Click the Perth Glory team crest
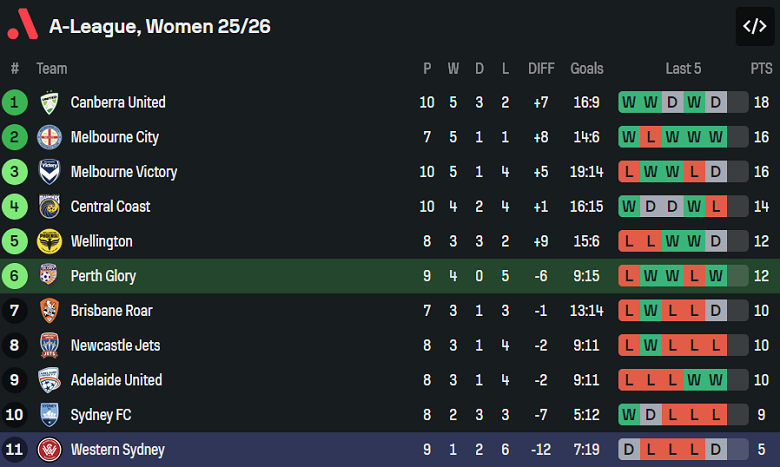This screenshot has width=780, height=467. 49,276
